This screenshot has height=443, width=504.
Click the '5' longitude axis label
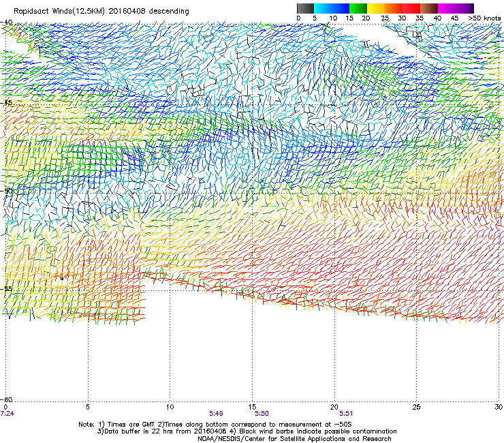pyautogui.click(x=87, y=407)
